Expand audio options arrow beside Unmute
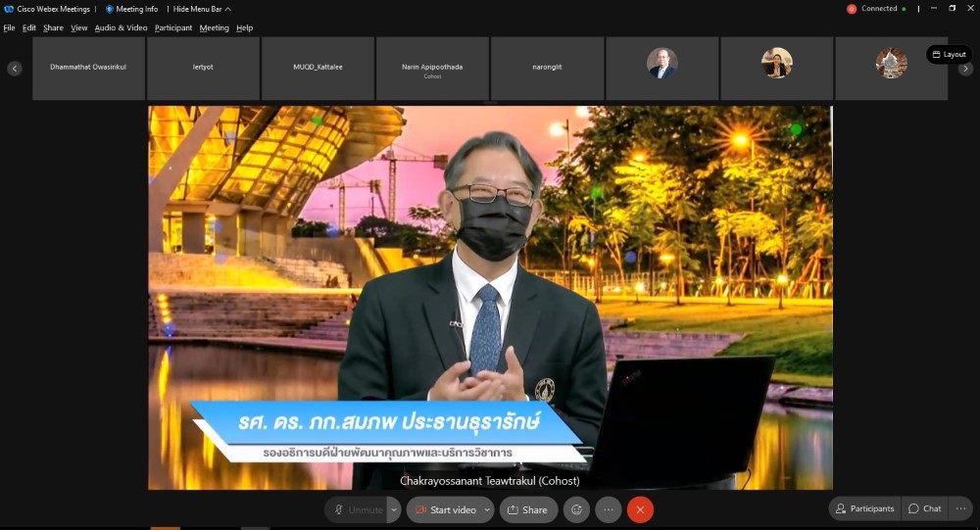This screenshot has height=530, width=980. pos(394,509)
